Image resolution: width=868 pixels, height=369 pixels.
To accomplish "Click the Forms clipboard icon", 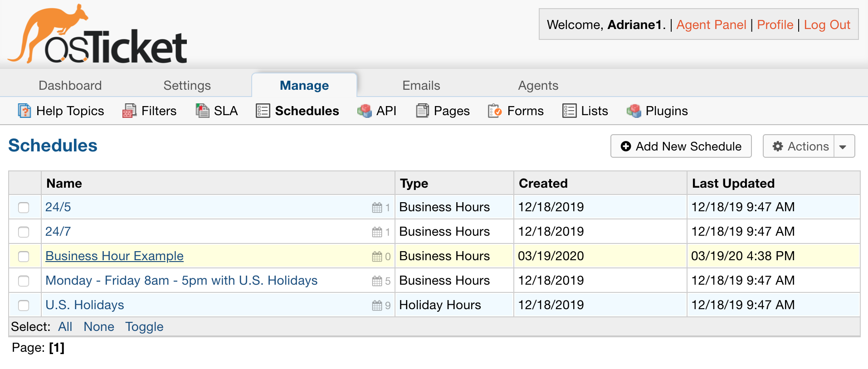I will (x=495, y=111).
